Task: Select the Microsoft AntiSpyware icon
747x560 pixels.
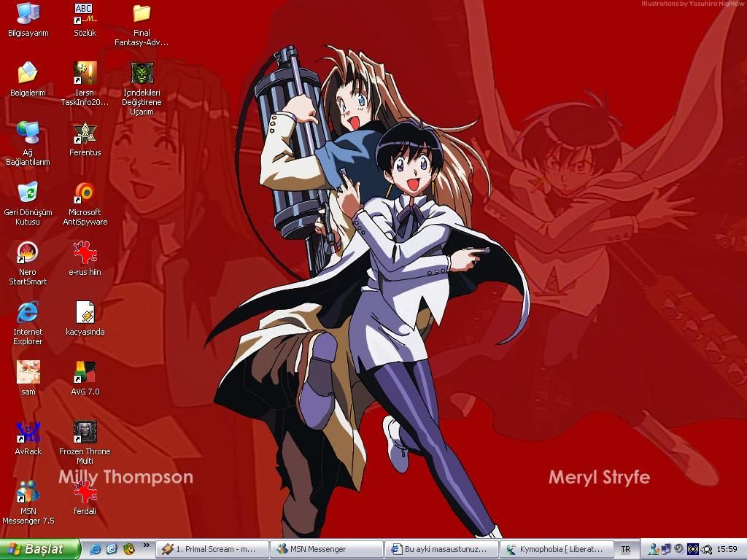Action: coord(85,193)
